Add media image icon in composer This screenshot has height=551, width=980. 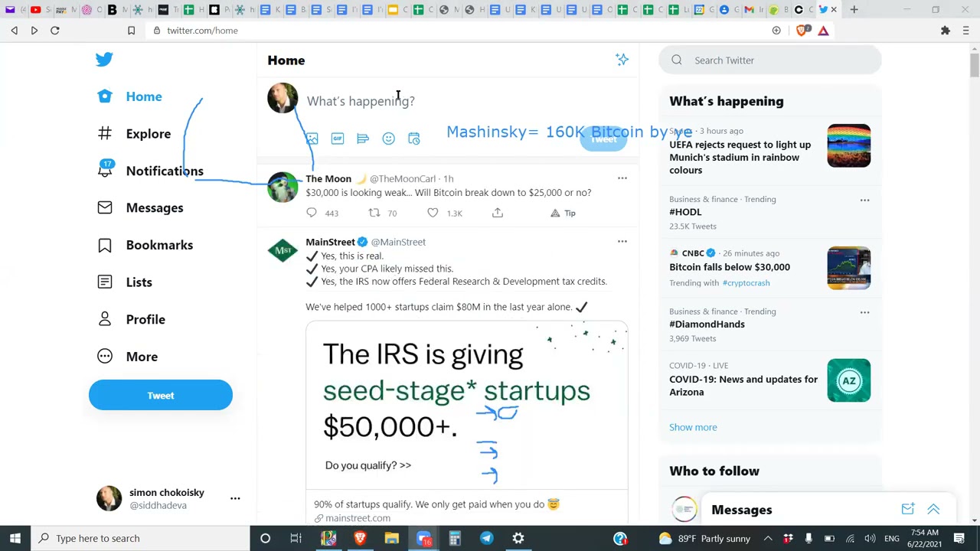point(312,139)
